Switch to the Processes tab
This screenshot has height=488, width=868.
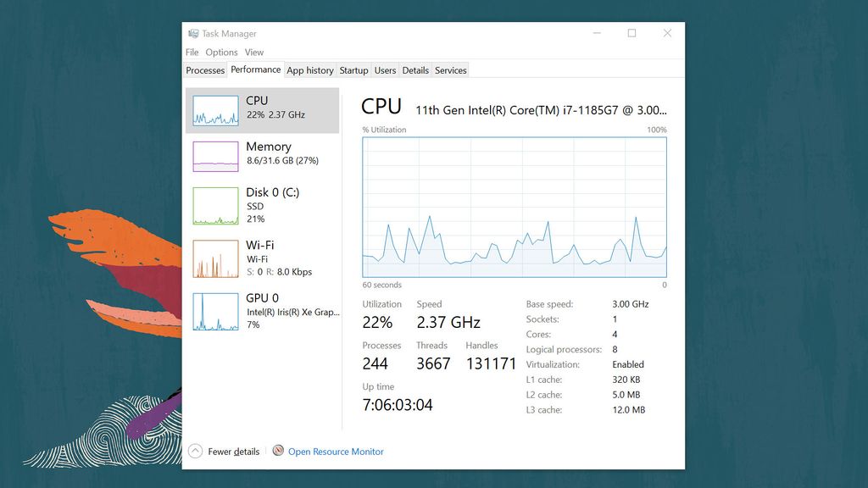click(205, 70)
